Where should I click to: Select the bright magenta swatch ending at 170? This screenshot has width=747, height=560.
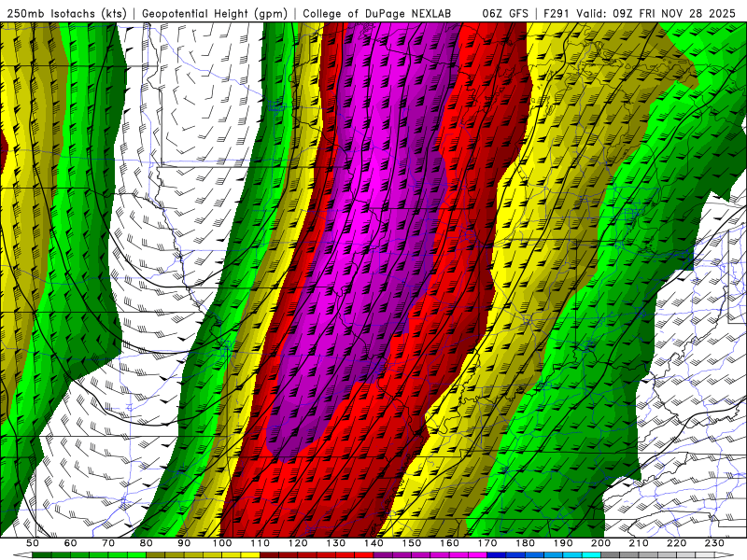coord(477,555)
